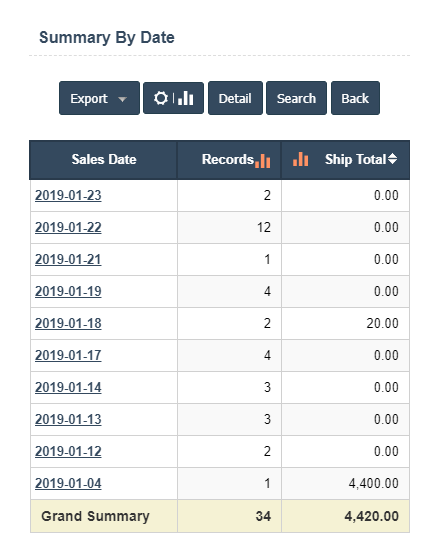
Task: Open the 2019-01-13 sales date link
Action: (x=68, y=419)
